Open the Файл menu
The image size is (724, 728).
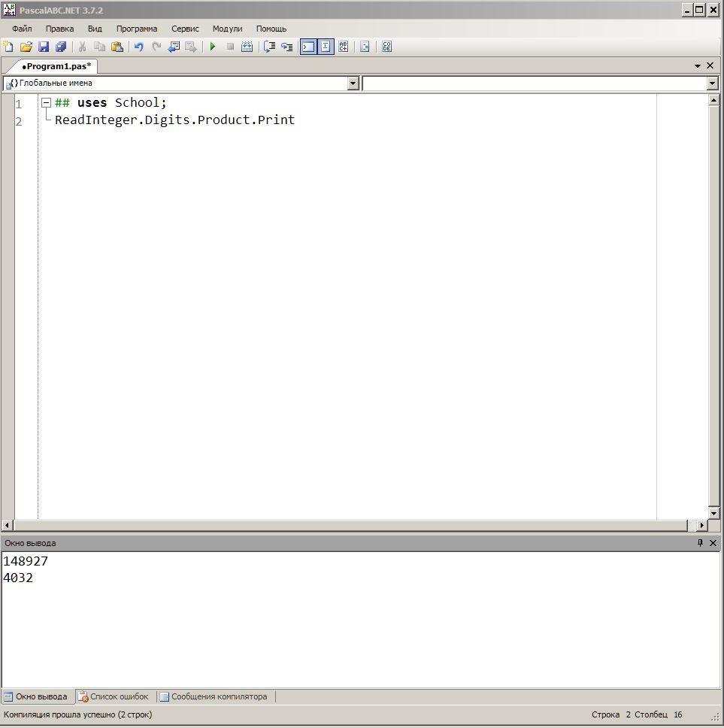click(x=22, y=29)
